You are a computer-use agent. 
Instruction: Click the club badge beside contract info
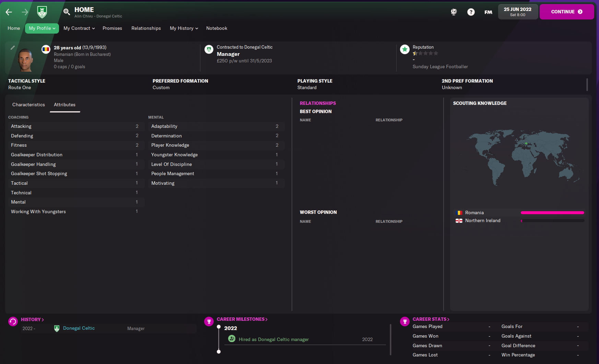[209, 49]
